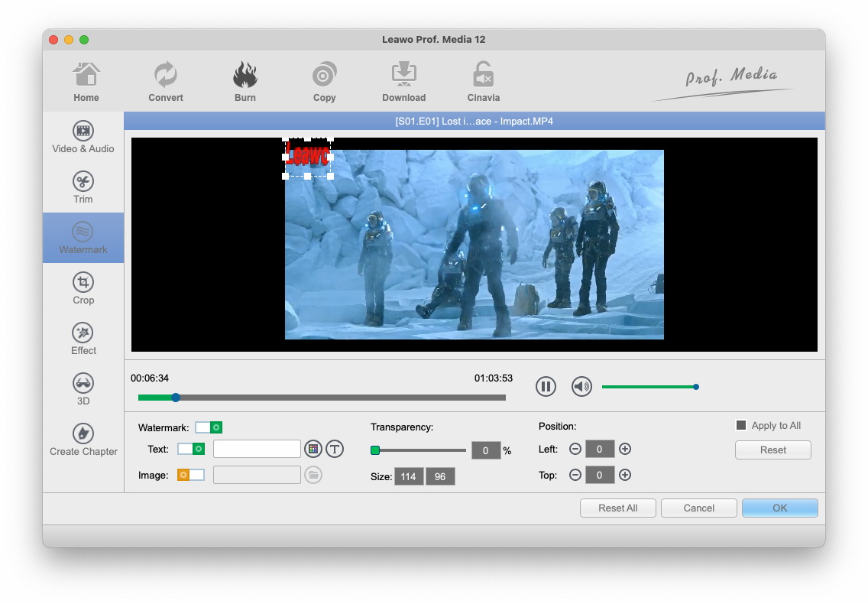Open the font settings T icon
Image resolution: width=868 pixels, height=604 pixels.
click(334, 449)
